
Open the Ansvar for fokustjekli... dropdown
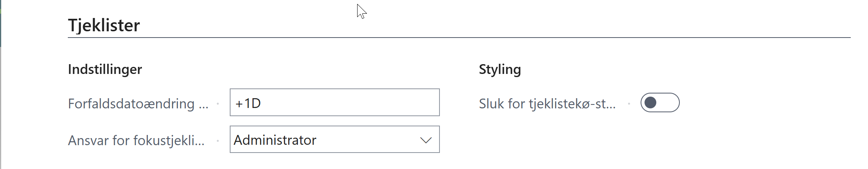pyautogui.click(x=334, y=140)
